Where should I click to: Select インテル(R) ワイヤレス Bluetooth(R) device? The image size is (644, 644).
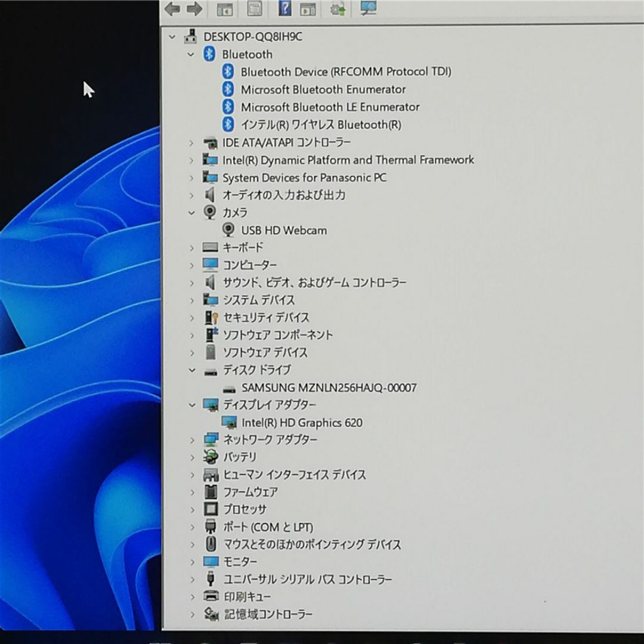tap(321, 125)
